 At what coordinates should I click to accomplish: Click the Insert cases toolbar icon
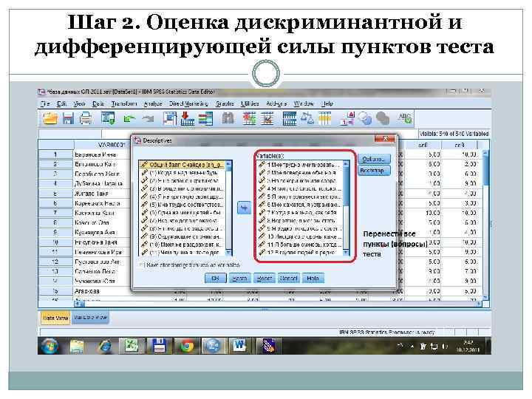click(249, 119)
